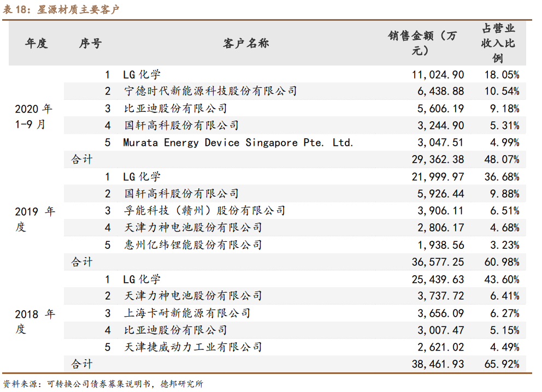Click 天津力神电池股份有限公司 in the 2,806.17 row
The width and height of the screenshot is (542, 392).
[193, 228]
